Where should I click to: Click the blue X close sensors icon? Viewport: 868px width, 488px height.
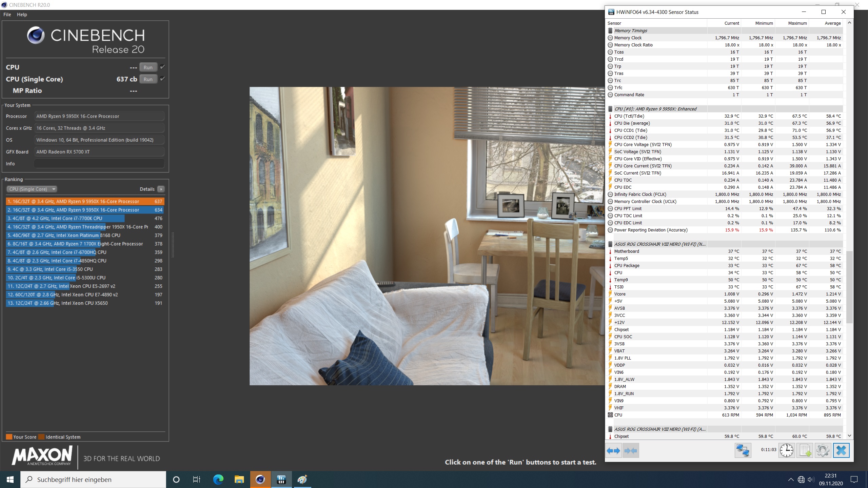[841, 451]
